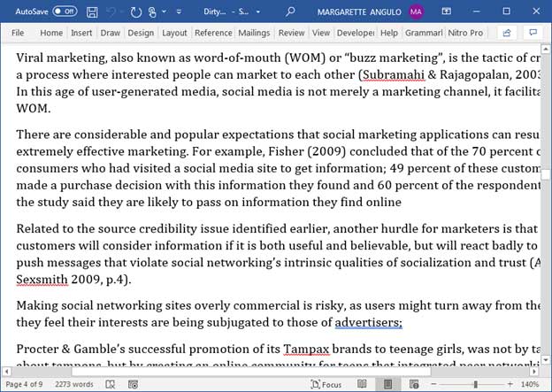Click the zoom slider handle
Image resolution: width=552 pixels, height=392 pixels.
pyautogui.click(x=476, y=384)
